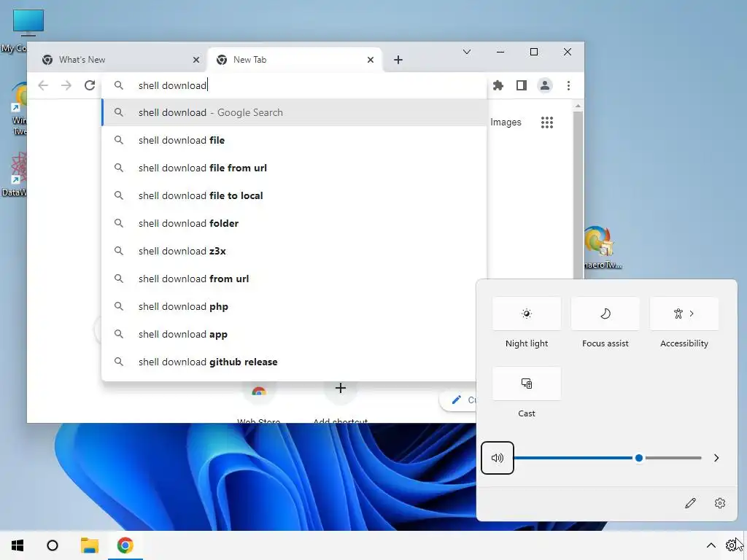Open Chrome's Extensions puzzle icon
The width and height of the screenshot is (747, 560).
pyautogui.click(x=498, y=85)
